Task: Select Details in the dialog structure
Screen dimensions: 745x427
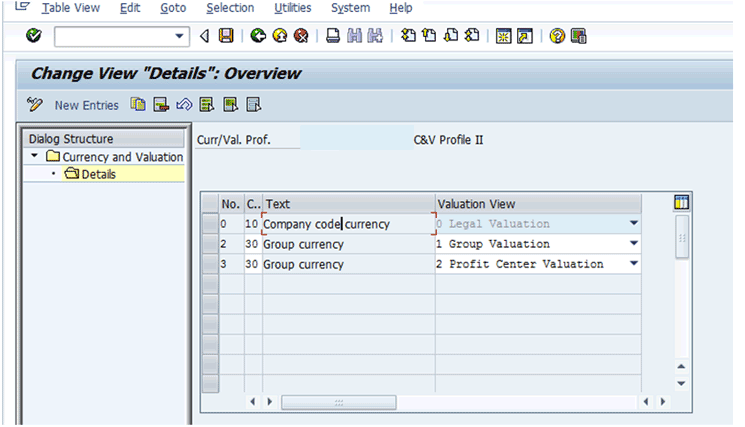Action: coord(98,174)
